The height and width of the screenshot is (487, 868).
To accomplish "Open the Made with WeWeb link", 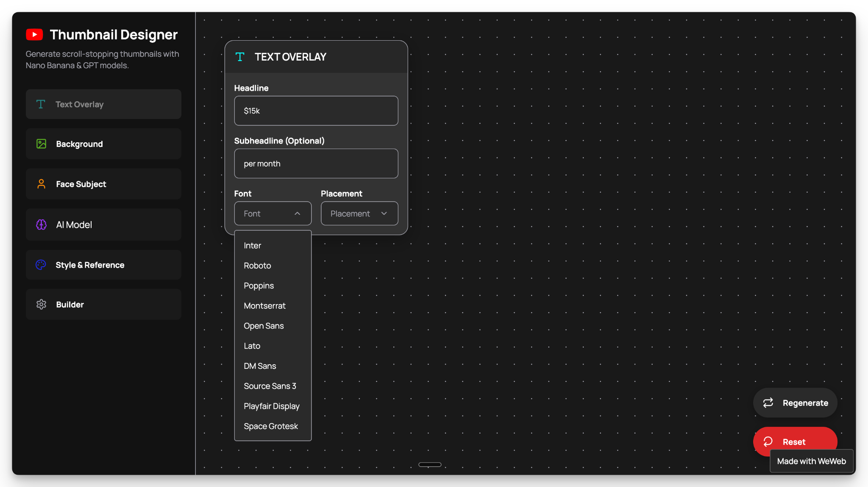I will point(811,461).
